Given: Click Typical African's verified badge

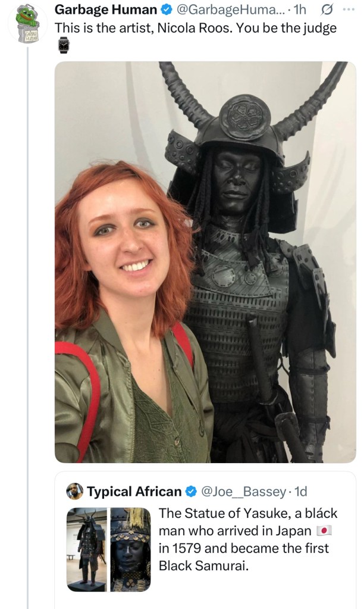Looking at the screenshot, I should 191,492.
